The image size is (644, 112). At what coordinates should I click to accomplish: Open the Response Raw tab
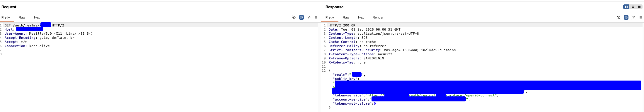346,17
